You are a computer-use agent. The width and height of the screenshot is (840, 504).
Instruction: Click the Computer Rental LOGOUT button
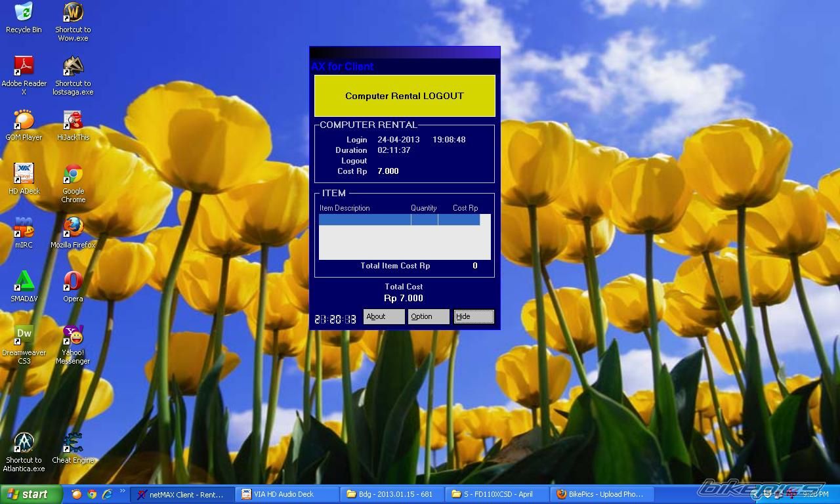coord(404,96)
